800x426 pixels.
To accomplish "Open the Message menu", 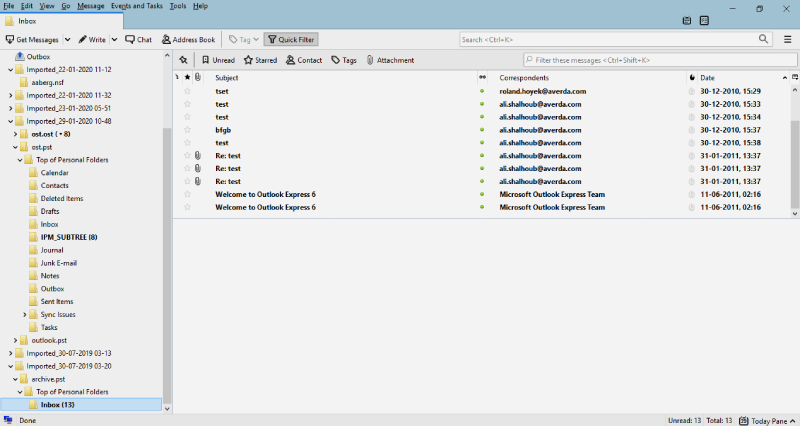I will pos(90,6).
